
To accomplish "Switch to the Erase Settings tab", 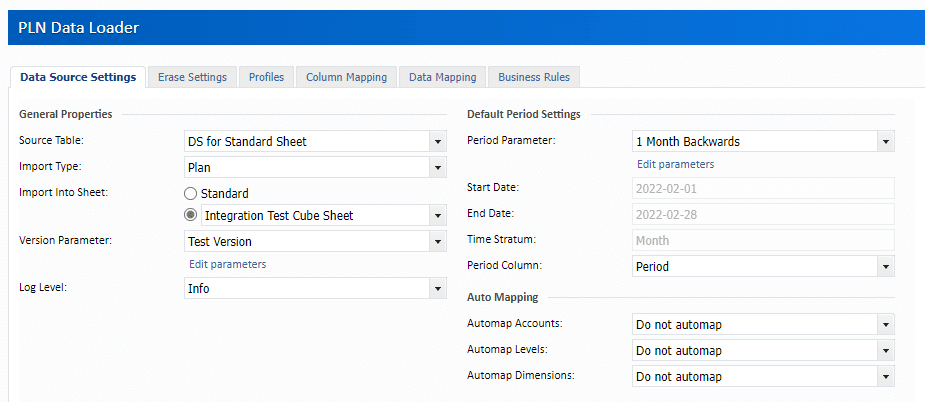I will point(192,77).
